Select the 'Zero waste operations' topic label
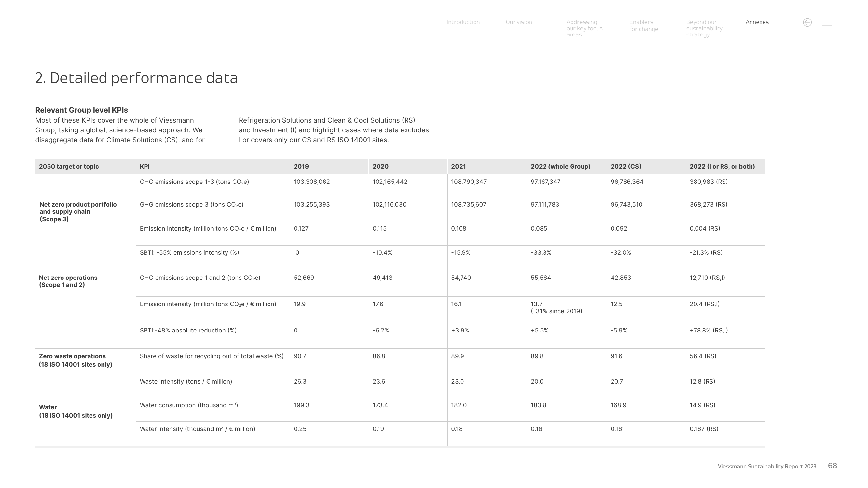The height and width of the screenshot is (488, 868). (76, 360)
